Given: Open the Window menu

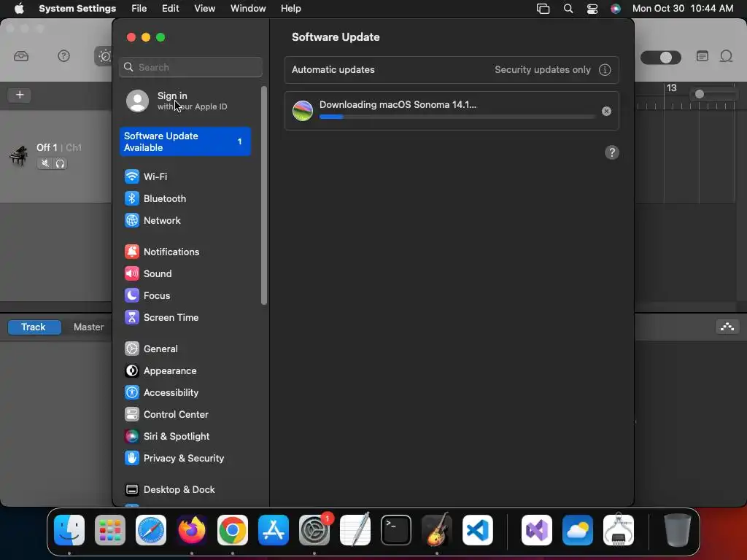Looking at the screenshot, I should (x=248, y=9).
